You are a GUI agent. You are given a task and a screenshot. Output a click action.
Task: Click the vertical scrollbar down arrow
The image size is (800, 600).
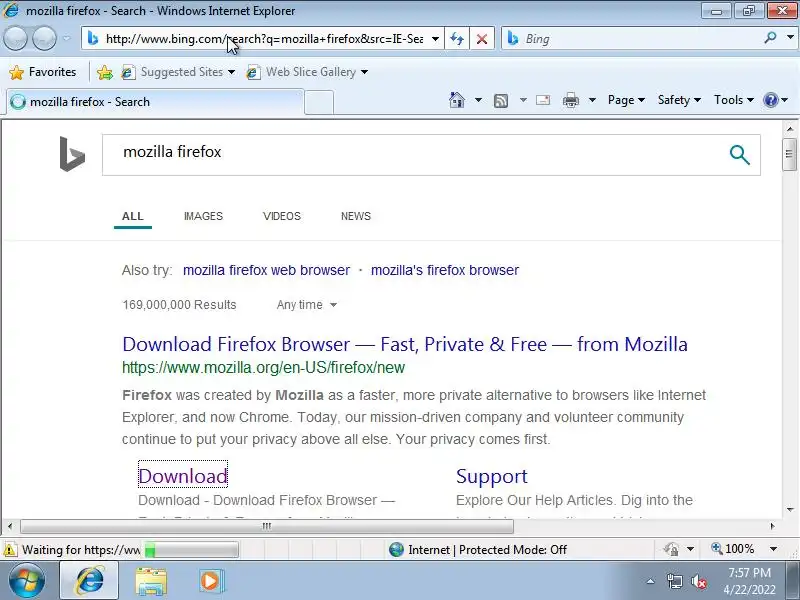[790, 509]
